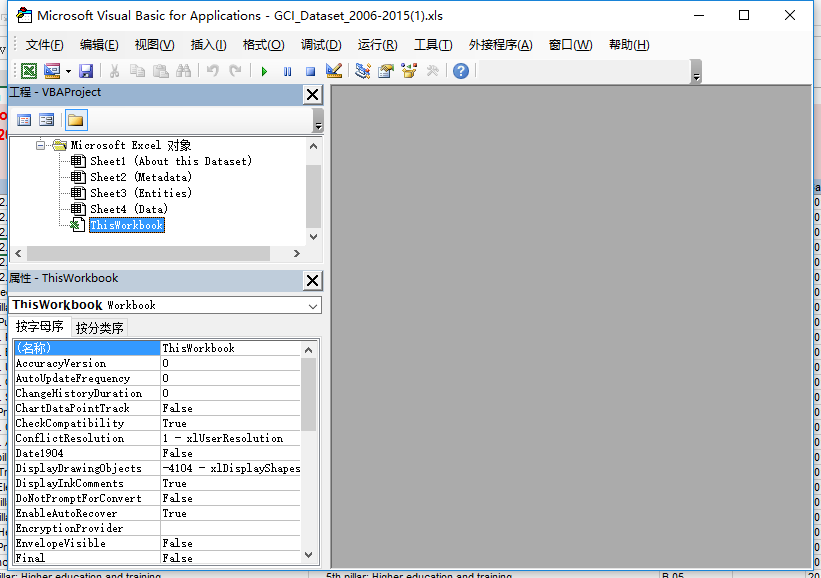Select Sheet1 (About this Dataset)

(171, 161)
